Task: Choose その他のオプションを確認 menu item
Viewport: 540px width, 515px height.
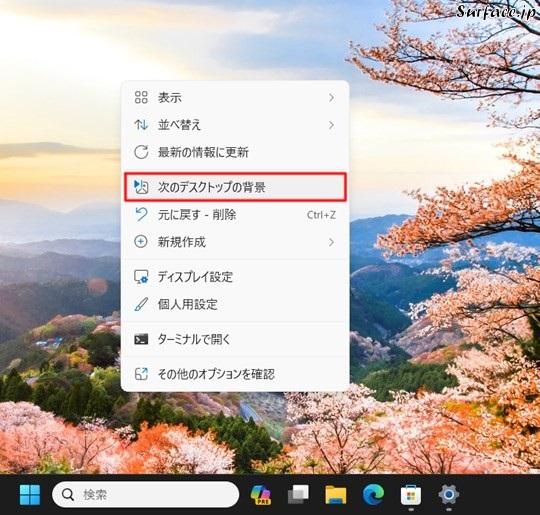Action: 235,374
